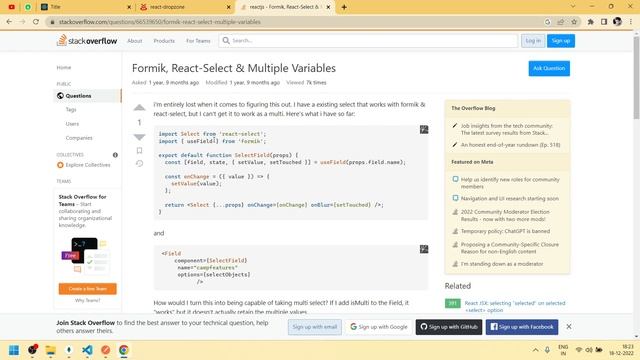Open a new browser tab
This screenshot has width=640, height=360.
point(344,7)
